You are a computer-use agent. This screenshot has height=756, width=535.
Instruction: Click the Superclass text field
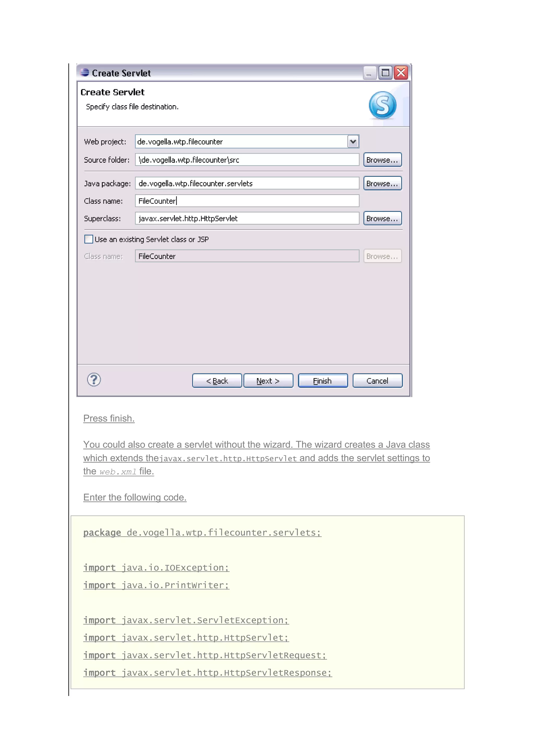pyautogui.click(x=247, y=218)
